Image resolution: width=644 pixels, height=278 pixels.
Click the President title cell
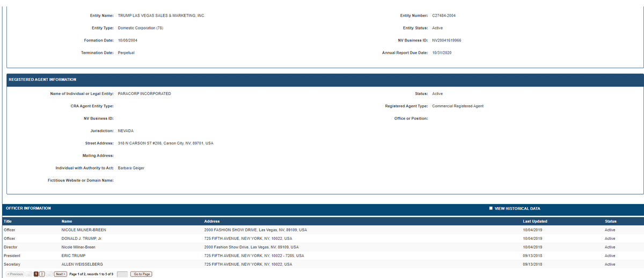click(x=12, y=255)
